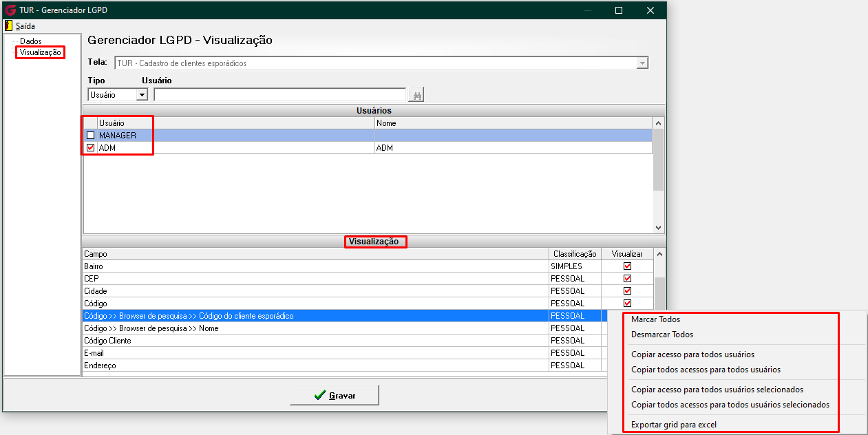This screenshot has height=435, width=868.
Task: Select Dados in the left tree
Action: [31, 41]
